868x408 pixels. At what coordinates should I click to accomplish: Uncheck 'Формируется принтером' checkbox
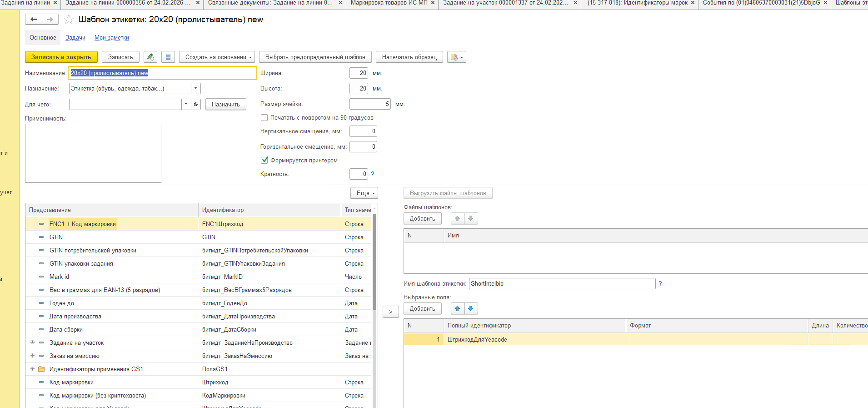[264, 160]
